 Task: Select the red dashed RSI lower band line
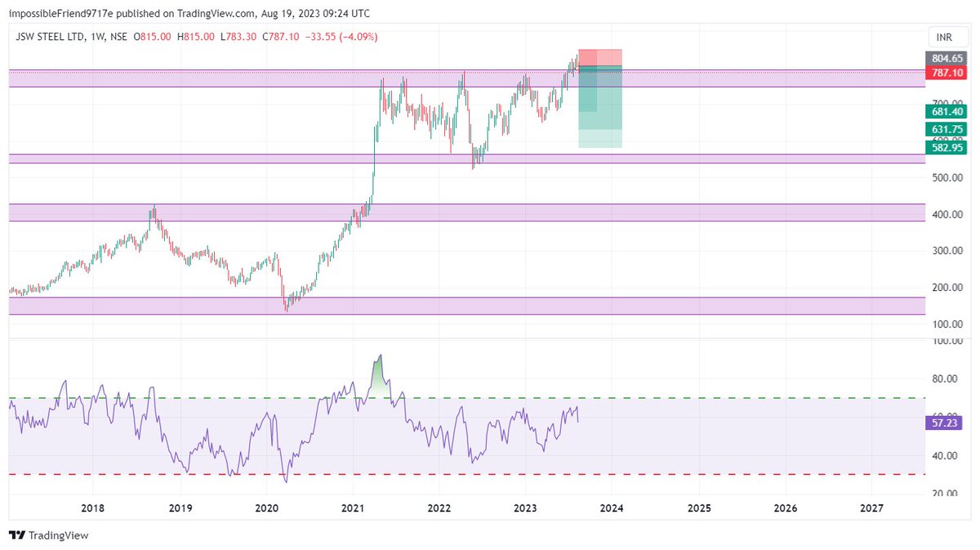467,474
